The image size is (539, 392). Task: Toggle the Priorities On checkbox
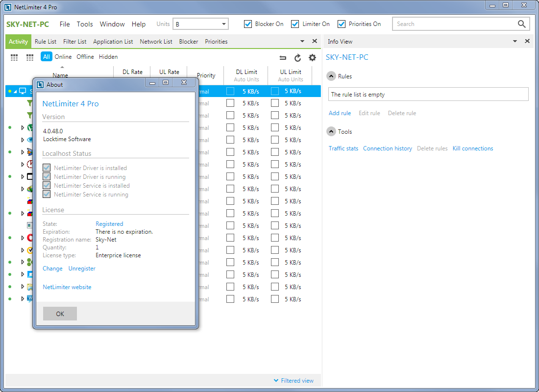click(x=342, y=24)
